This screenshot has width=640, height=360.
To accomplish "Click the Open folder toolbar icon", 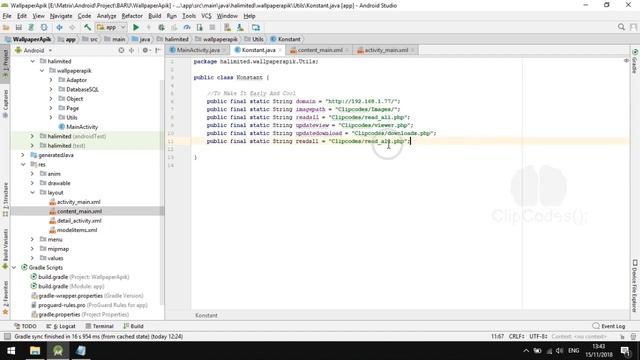I will click(6, 27).
